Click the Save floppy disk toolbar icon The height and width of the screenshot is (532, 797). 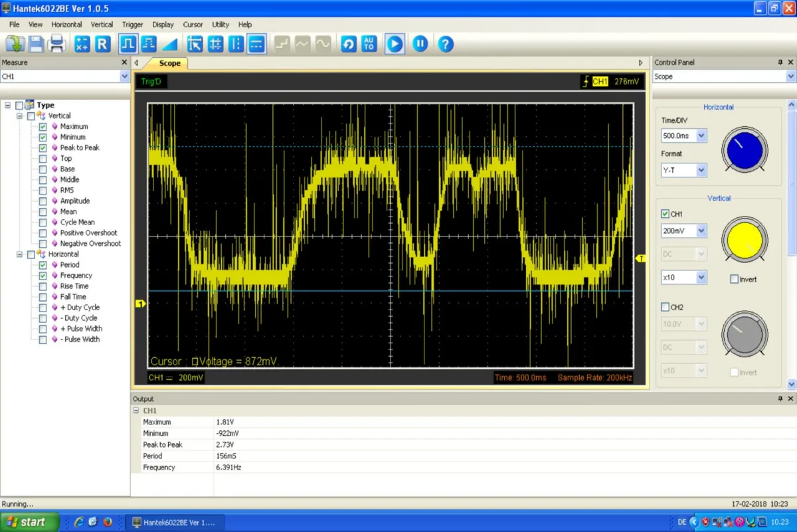point(36,44)
